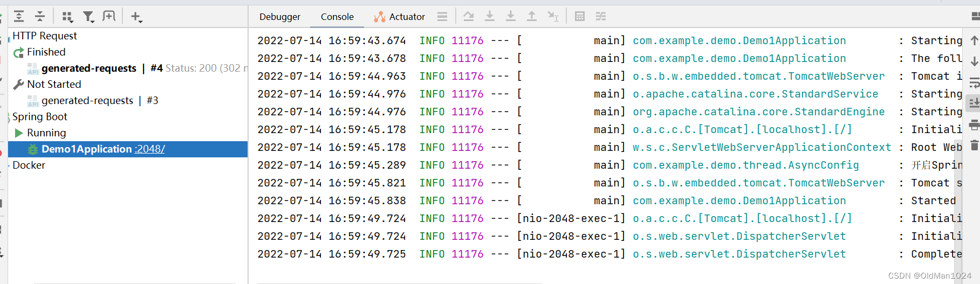This screenshot has width=980, height=284.
Task: Open Evaluate Expression calculator icon
Action: point(580,17)
